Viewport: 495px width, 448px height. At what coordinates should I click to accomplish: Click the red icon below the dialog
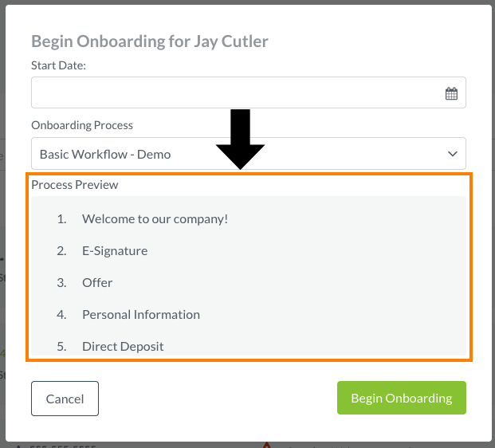click(x=267, y=445)
